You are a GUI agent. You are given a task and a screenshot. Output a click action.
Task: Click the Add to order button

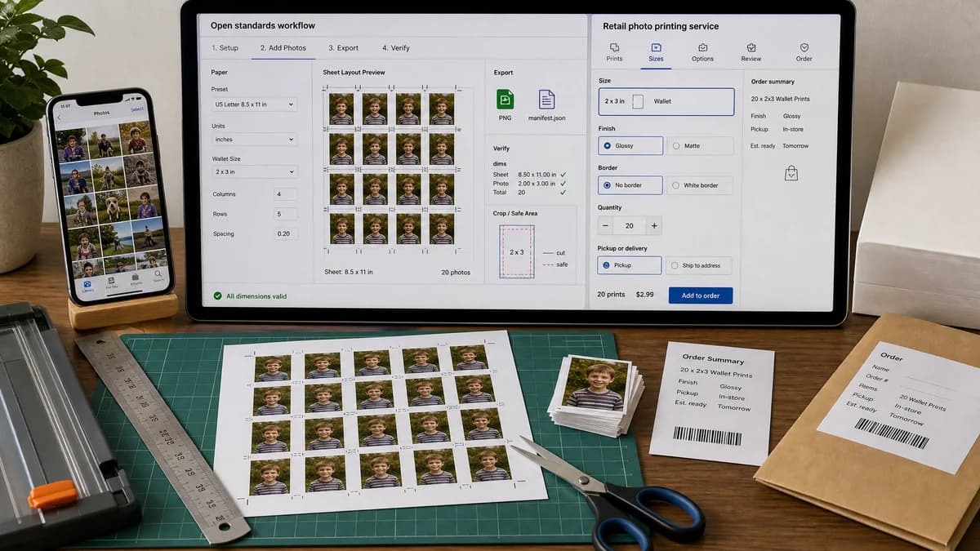tap(701, 295)
